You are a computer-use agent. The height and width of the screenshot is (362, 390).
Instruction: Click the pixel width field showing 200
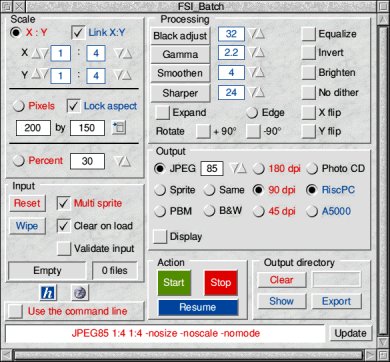click(33, 128)
